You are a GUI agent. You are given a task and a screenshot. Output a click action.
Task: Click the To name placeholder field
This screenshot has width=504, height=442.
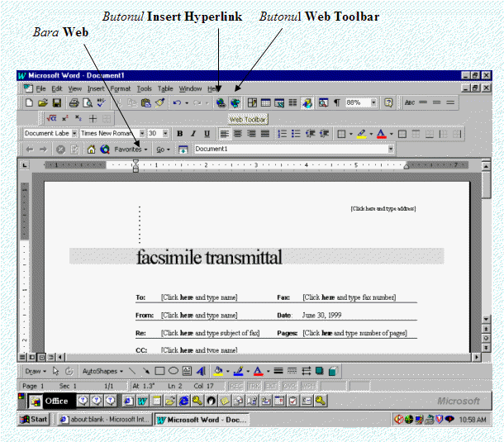199,297
